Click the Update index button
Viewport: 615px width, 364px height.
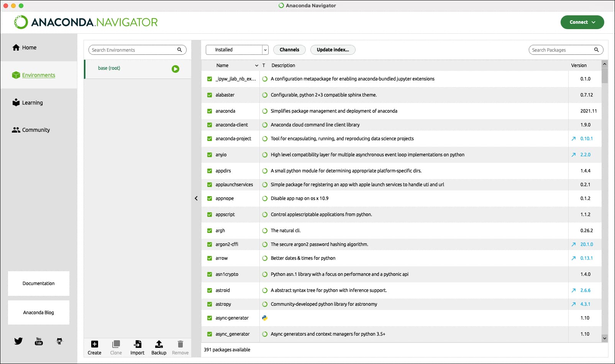333,50
